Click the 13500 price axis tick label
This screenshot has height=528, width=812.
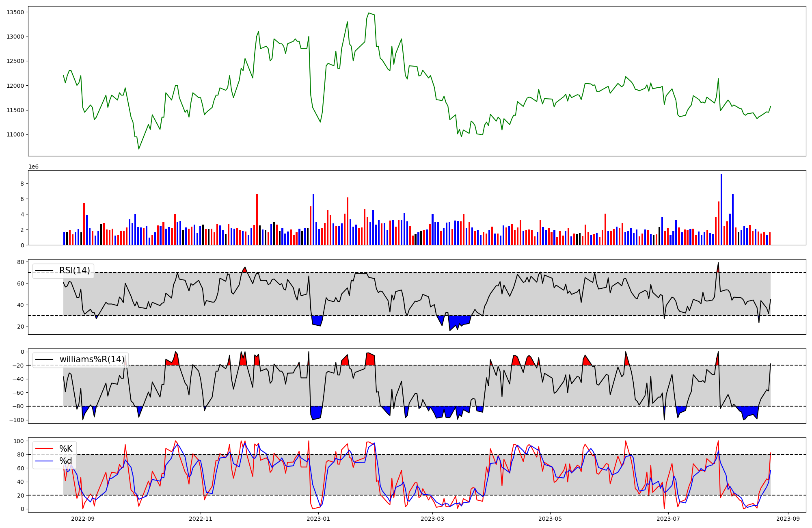pos(15,12)
